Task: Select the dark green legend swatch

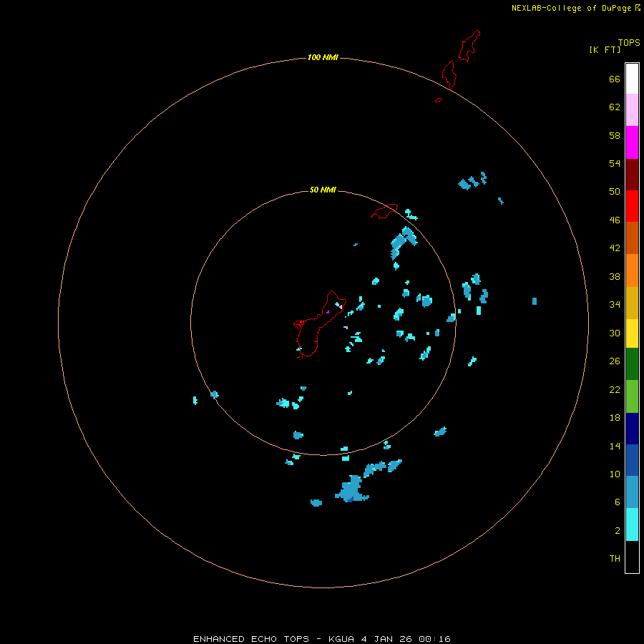Action: click(x=632, y=364)
